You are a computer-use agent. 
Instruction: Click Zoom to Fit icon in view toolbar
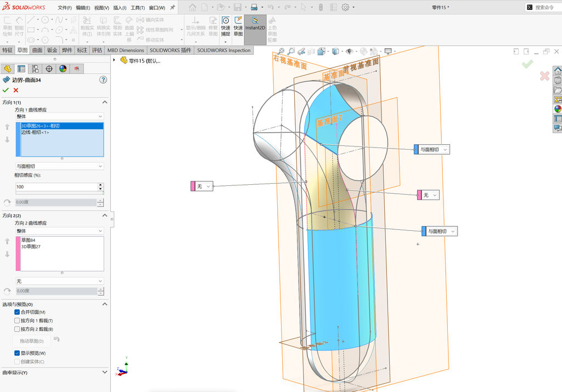[281, 52]
